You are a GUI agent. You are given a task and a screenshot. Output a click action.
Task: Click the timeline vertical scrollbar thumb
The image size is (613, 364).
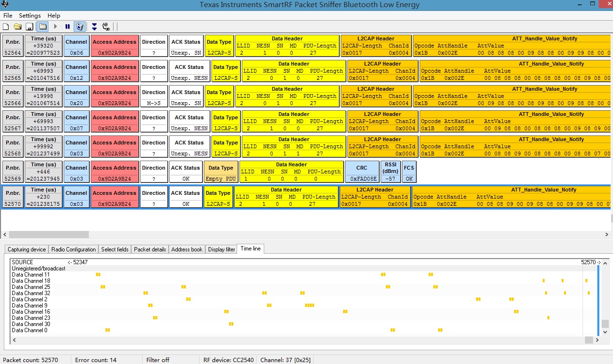(x=605, y=324)
